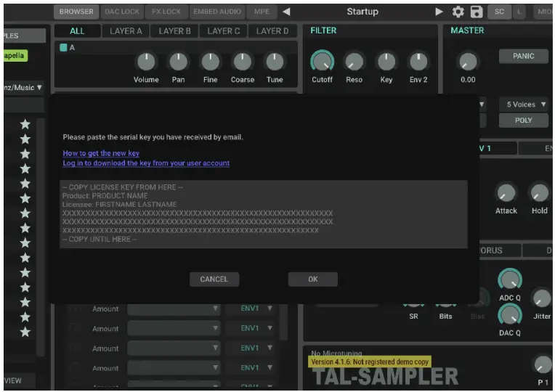The image size is (555, 392).
Task: Switch to LAYER C tab
Action: point(223,31)
